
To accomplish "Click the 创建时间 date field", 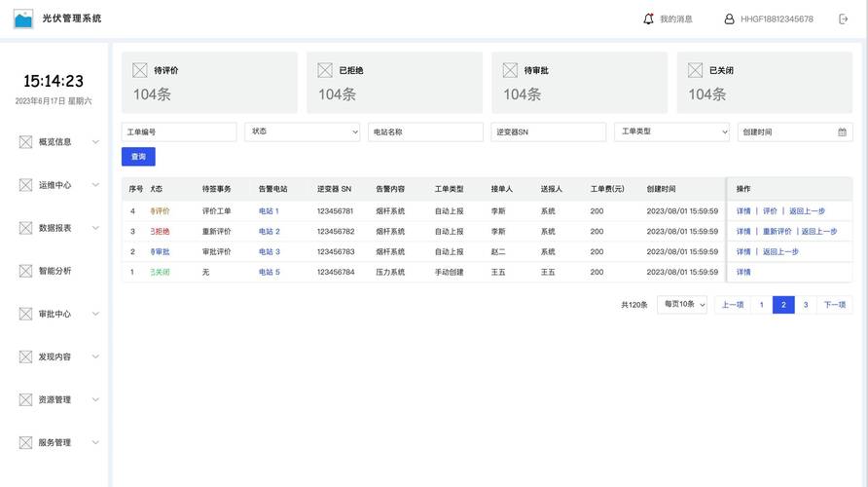I will [x=795, y=131].
